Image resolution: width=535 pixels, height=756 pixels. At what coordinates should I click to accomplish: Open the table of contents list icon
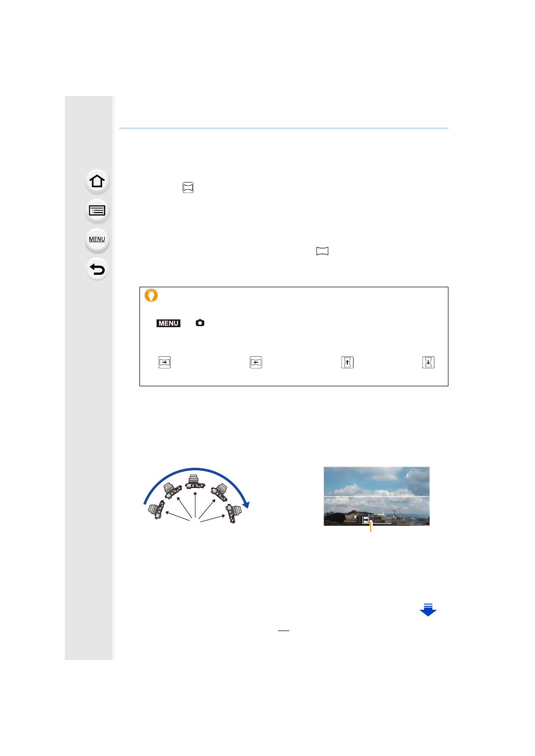click(x=97, y=211)
